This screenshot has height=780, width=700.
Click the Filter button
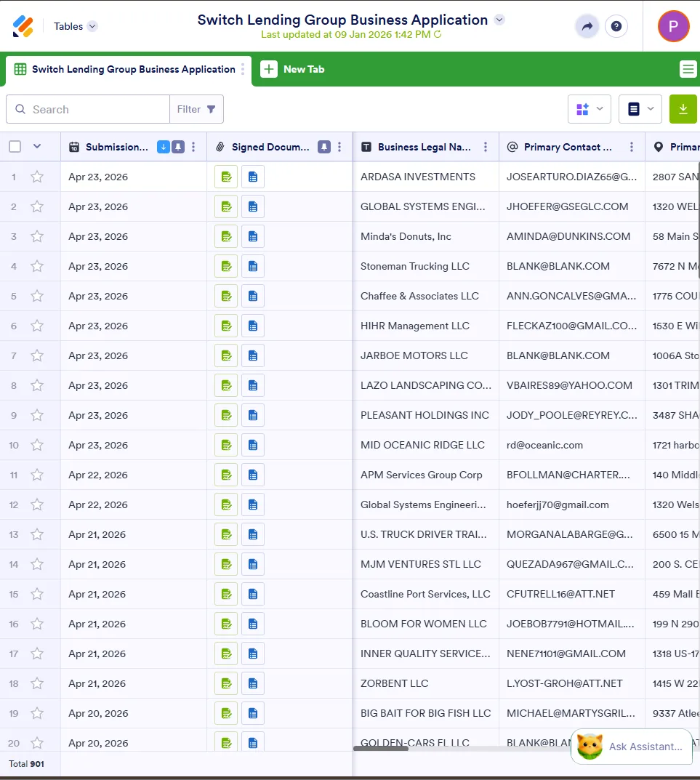point(196,109)
